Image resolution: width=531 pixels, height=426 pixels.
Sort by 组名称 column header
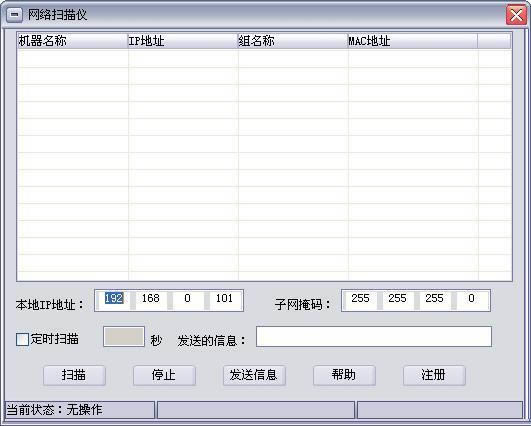click(293, 41)
